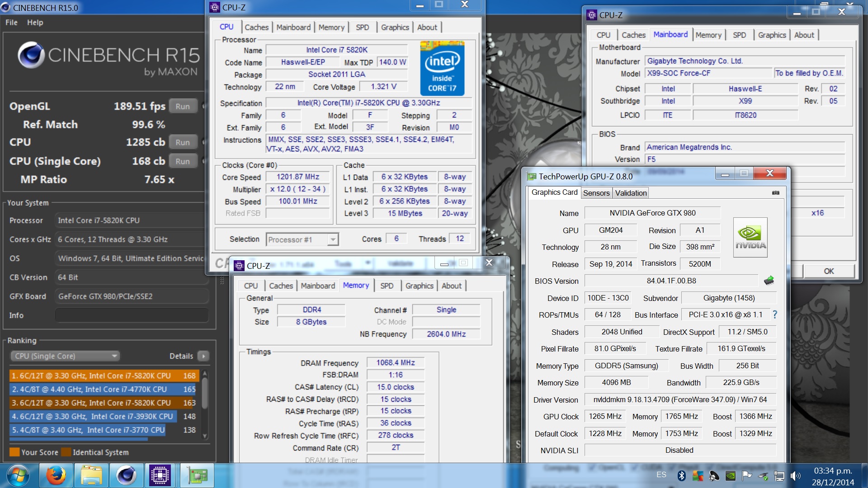
Task: Click the Info input field in Cinebench
Action: (x=132, y=315)
